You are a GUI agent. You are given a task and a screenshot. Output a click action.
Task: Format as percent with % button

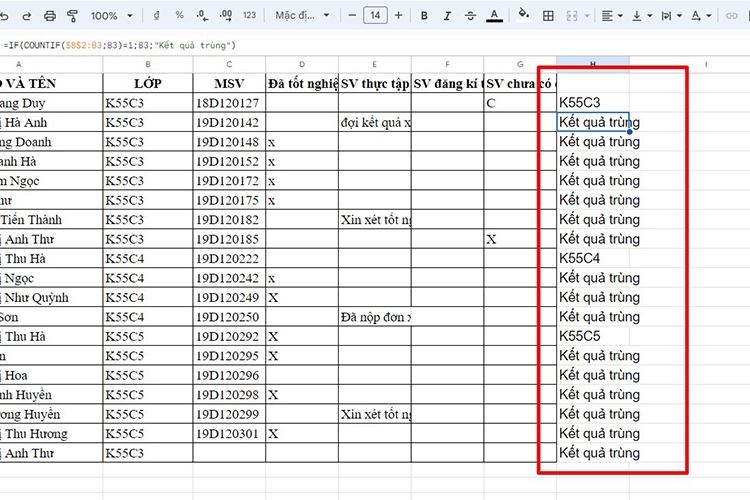(x=179, y=15)
